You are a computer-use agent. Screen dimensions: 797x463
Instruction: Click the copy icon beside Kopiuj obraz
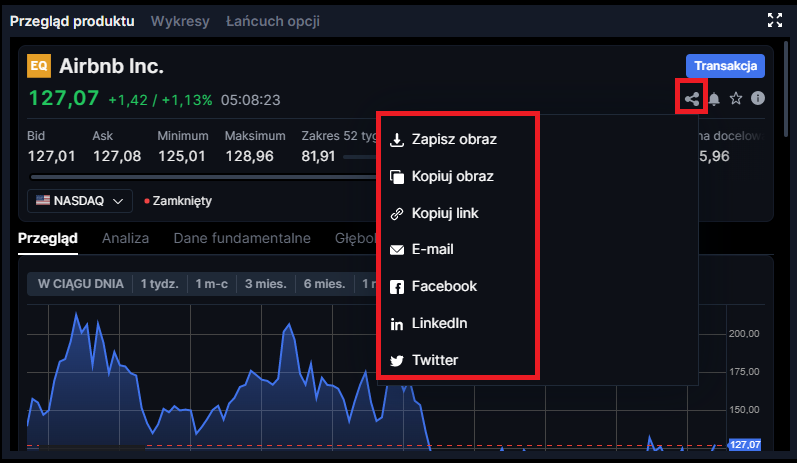click(x=397, y=177)
